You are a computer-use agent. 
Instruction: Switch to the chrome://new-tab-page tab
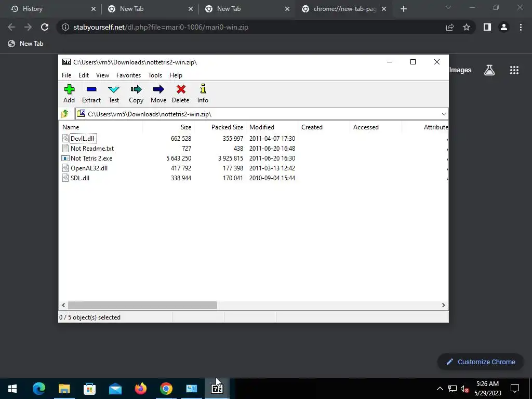point(343,9)
